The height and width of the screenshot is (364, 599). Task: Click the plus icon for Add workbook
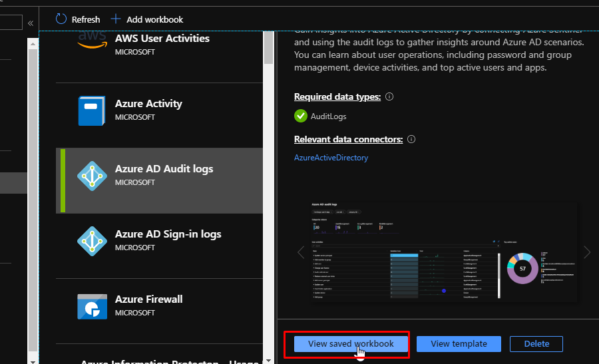[116, 19]
